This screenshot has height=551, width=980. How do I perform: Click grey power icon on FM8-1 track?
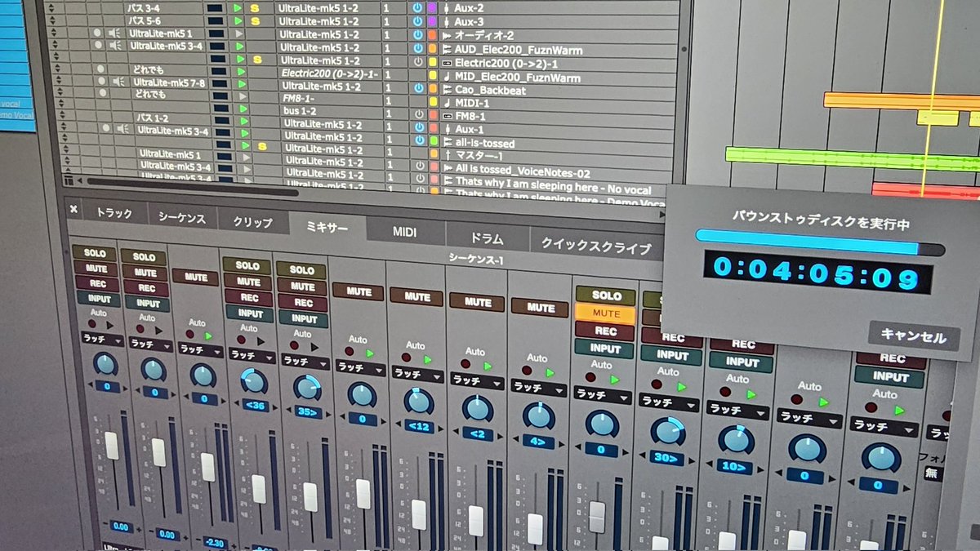pos(421,115)
